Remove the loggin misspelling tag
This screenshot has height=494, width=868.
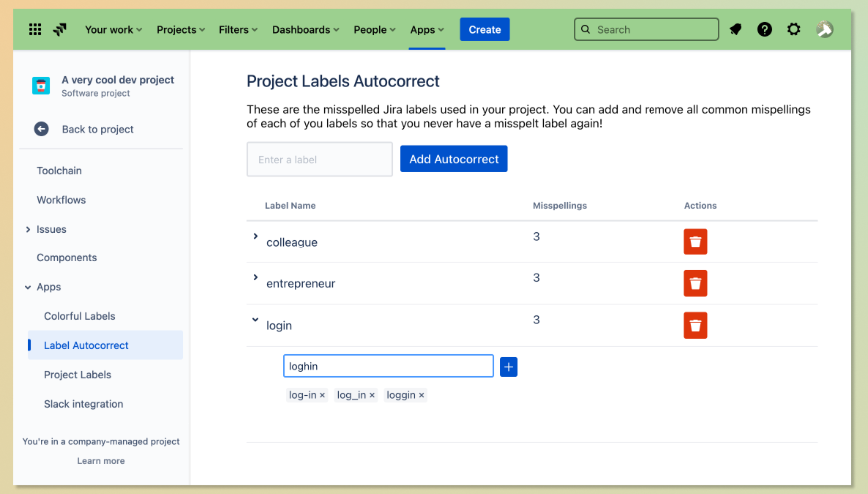421,396
